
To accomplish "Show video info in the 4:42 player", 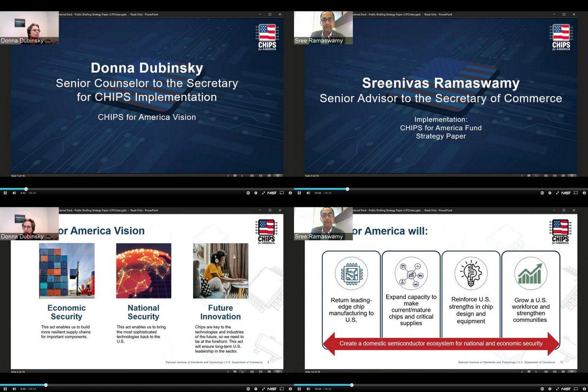I will point(290,193).
